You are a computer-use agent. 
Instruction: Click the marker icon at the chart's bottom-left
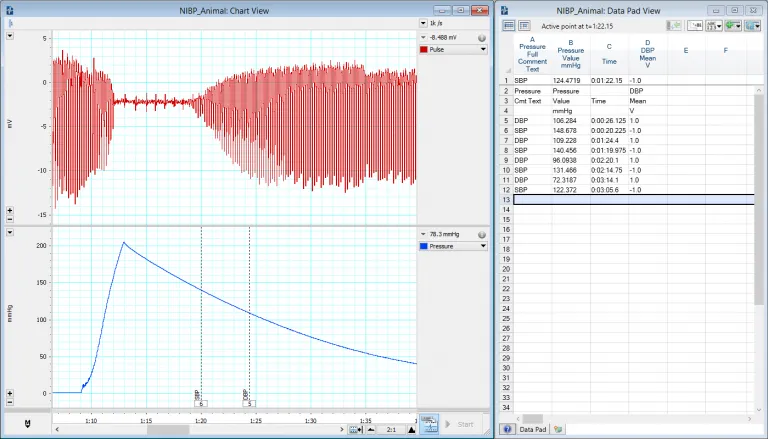click(26, 426)
